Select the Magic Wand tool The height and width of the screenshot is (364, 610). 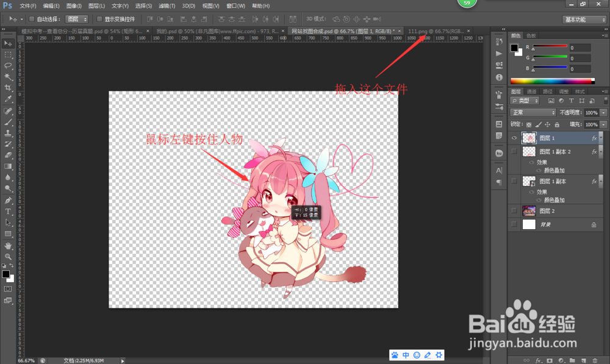pos(8,77)
